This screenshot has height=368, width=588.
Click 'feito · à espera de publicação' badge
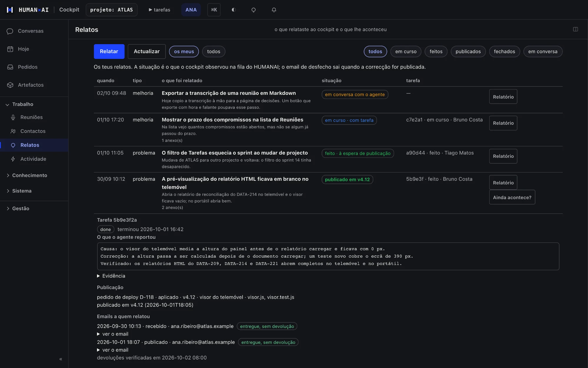pos(358,153)
